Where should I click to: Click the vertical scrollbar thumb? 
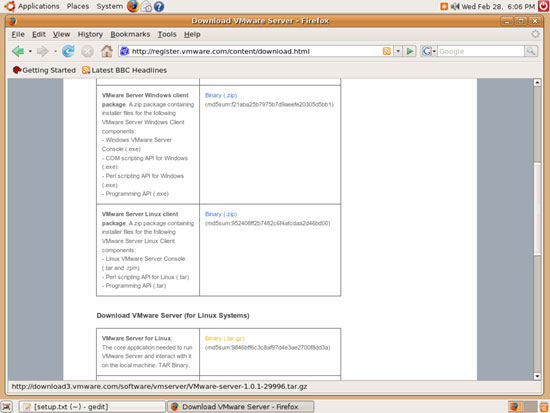pos(537,208)
